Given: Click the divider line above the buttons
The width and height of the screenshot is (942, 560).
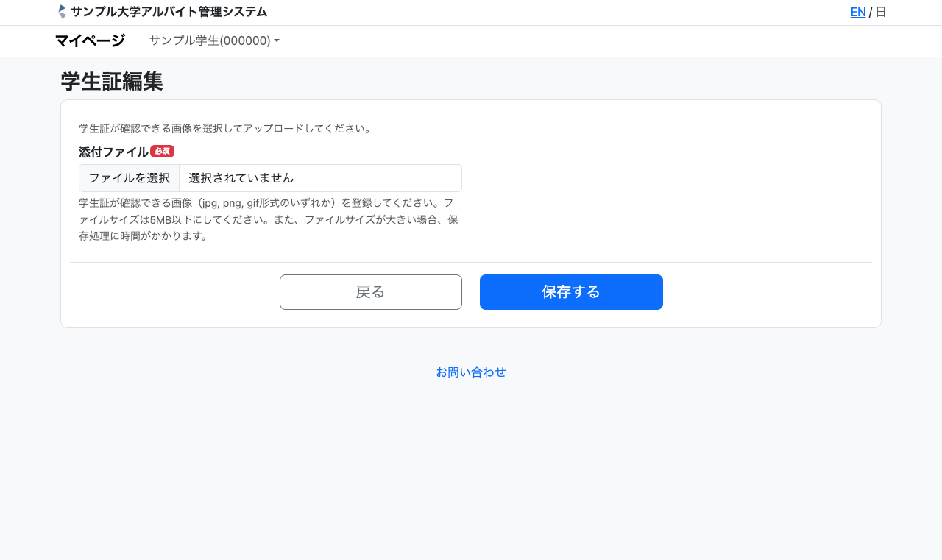Looking at the screenshot, I should 471,262.
